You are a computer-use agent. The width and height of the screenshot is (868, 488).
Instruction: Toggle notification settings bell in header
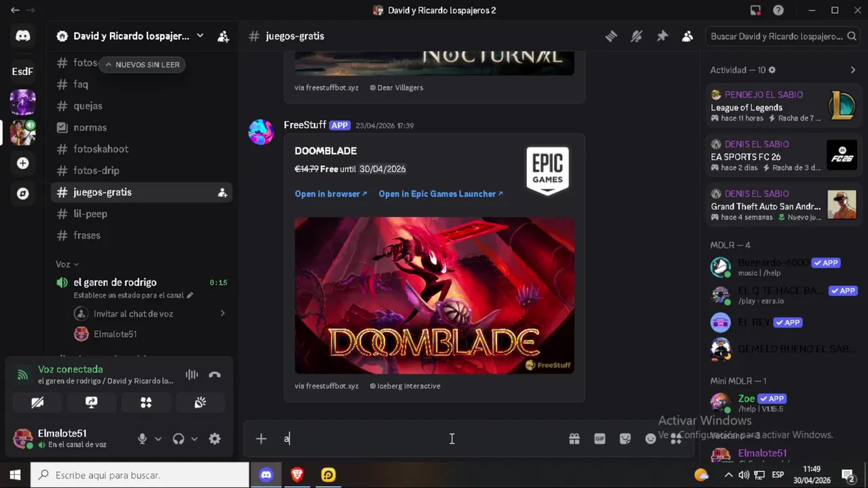(636, 37)
